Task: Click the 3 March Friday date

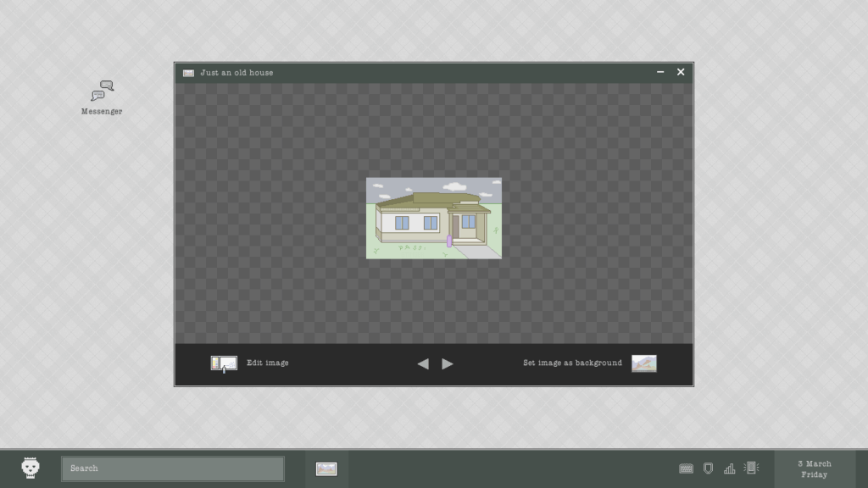Action: (x=815, y=469)
